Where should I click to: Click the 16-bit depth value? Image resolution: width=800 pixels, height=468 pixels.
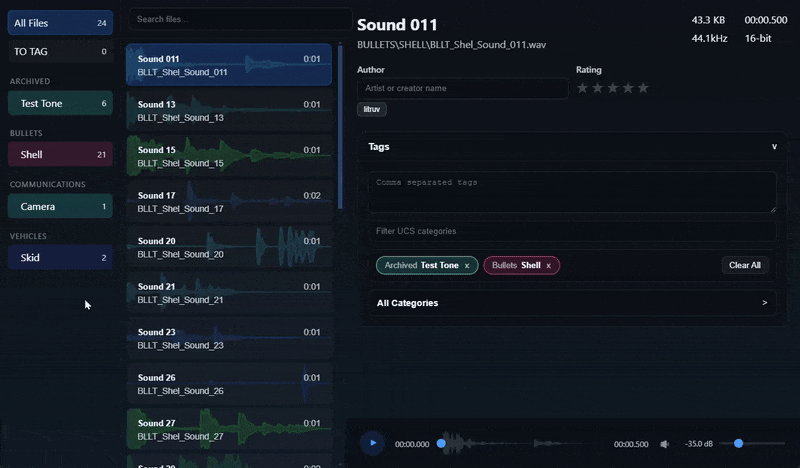pyautogui.click(x=758, y=38)
